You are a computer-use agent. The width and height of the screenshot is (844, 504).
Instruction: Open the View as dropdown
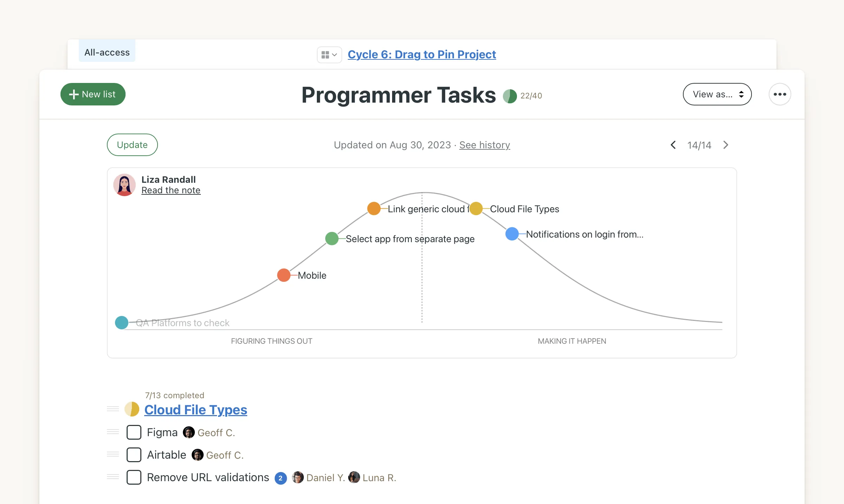(717, 94)
